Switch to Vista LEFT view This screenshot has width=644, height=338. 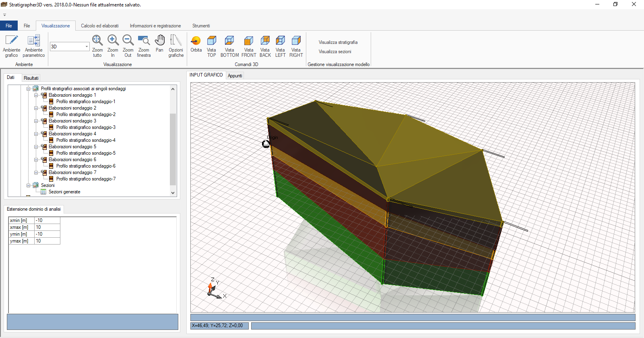280,46
